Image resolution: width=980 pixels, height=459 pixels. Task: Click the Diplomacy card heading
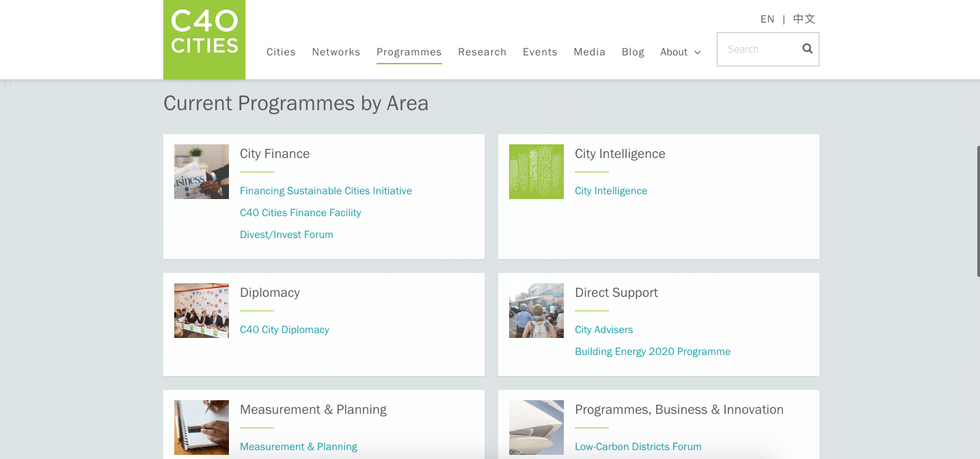pos(270,293)
